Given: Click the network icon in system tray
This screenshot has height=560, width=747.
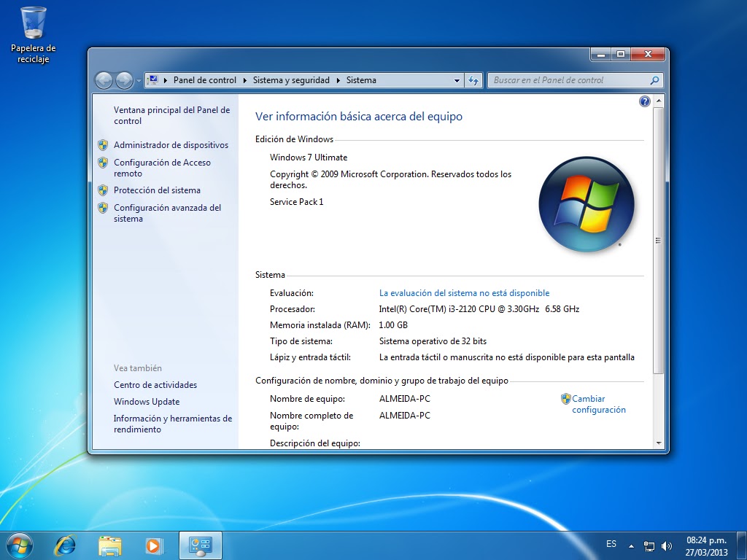Looking at the screenshot, I should [x=649, y=545].
